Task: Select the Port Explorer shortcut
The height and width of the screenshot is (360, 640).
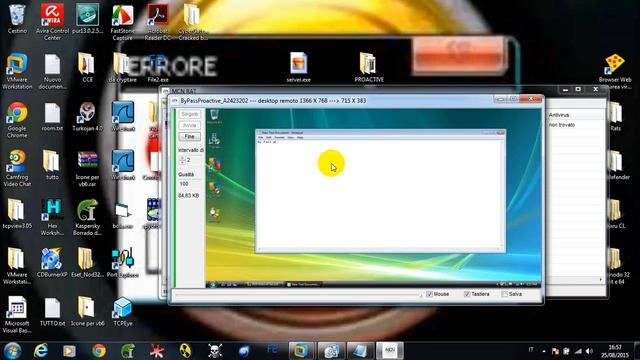Action: 122,262
